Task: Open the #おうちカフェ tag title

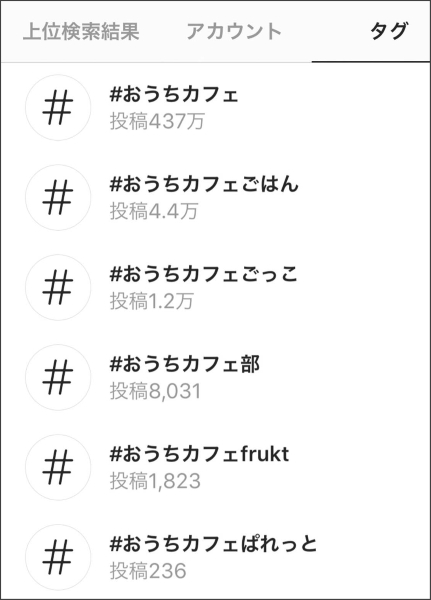Action: point(174,95)
